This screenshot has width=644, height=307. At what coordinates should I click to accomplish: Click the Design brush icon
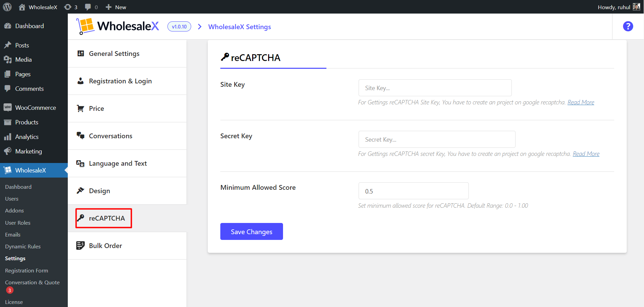[80, 191]
